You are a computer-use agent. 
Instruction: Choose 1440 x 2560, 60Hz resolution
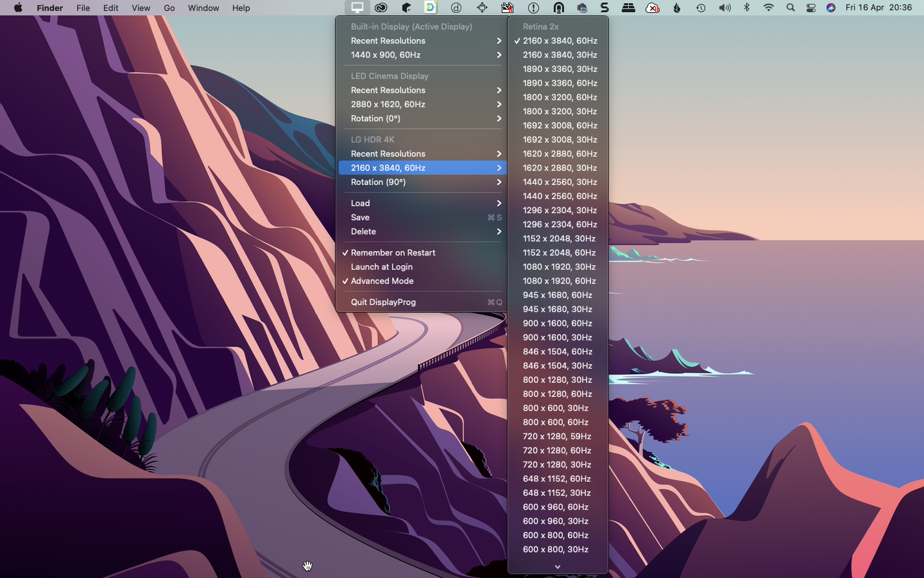click(560, 196)
